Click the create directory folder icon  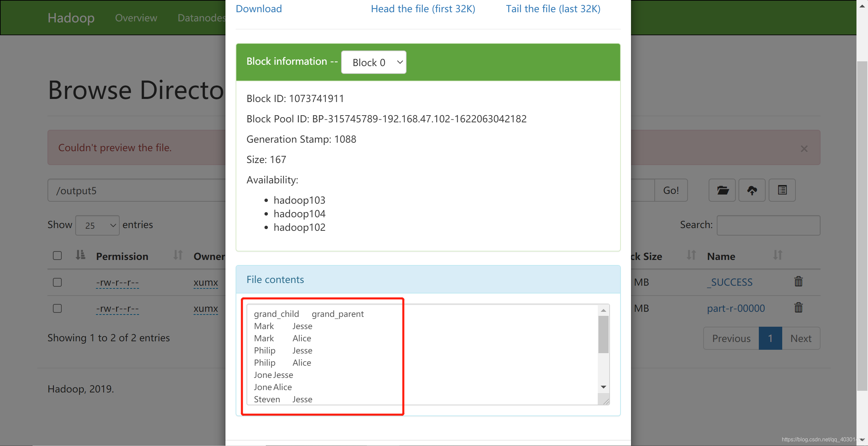pos(722,190)
